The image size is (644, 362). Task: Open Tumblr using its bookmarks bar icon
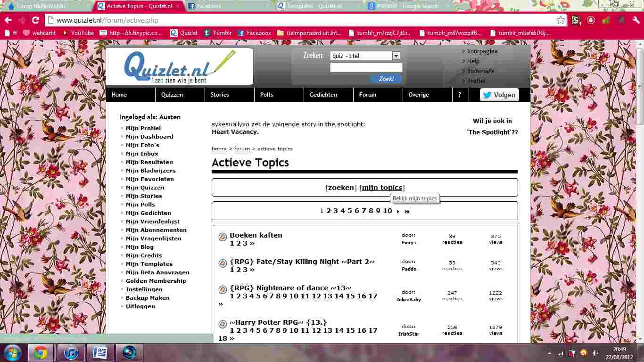(x=206, y=33)
